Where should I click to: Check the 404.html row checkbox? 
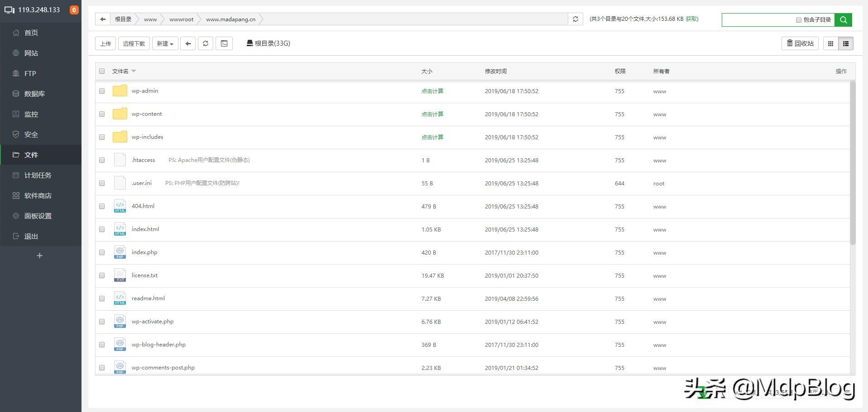click(x=102, y=206)
